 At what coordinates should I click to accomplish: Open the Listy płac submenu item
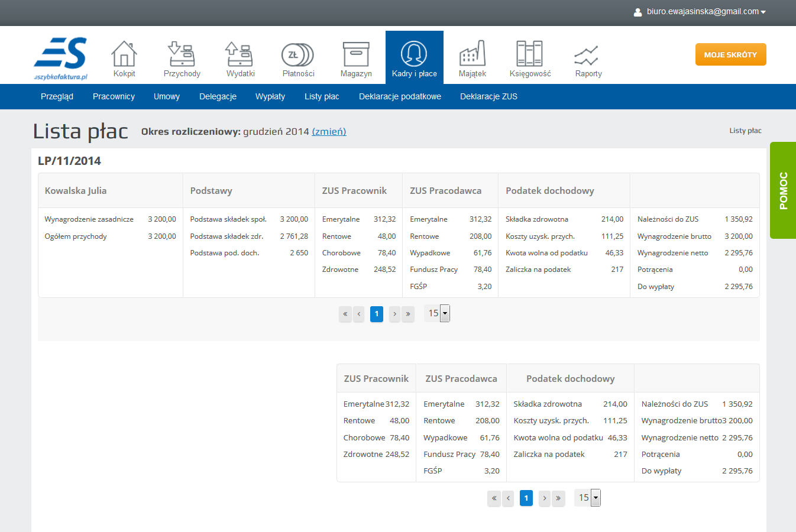322,96
